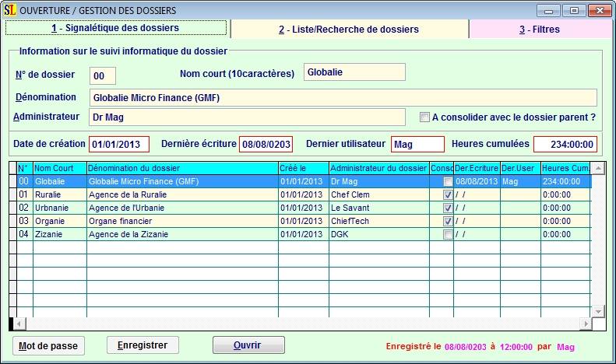Click the Nom court input field
This screenshot has height=364, width=616.
pos(354,72)
